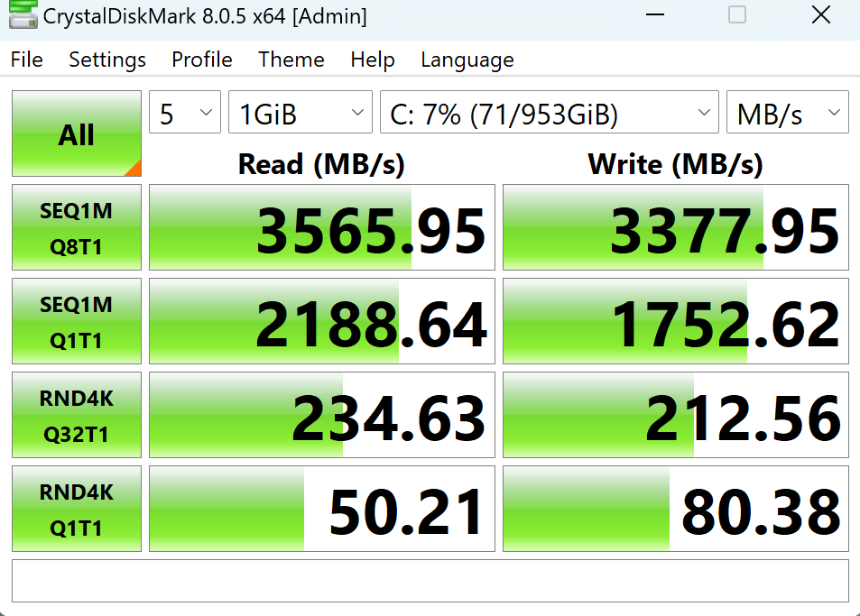Click the RND4K Q1T1 write result 80.38
Viewport: 860px width, 616px height.
pyautogui.click(x=676, y=509)
